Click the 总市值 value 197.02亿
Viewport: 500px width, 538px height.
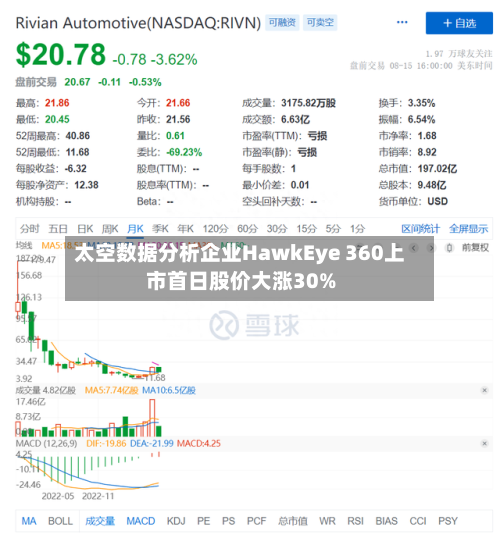(437, 168)
